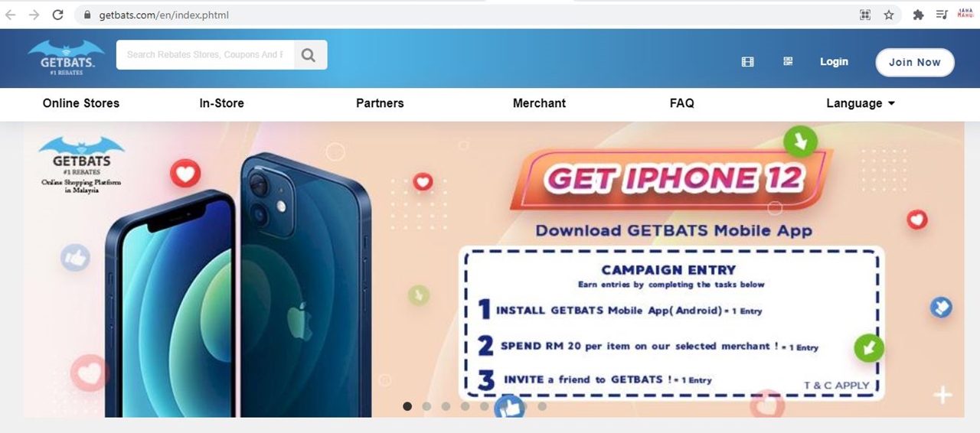980x433 pixels.
Task: Open the FAQ page
Action: click(681, 103)
